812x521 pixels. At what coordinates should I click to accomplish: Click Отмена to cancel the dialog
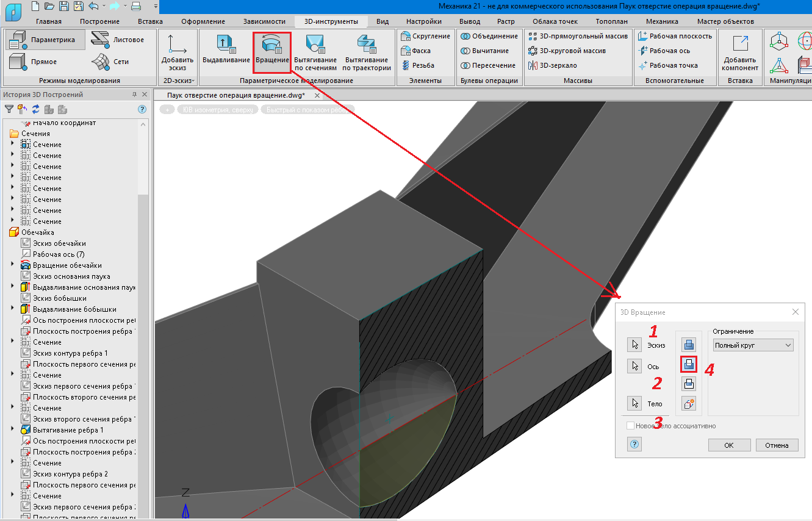pos(777,445)
